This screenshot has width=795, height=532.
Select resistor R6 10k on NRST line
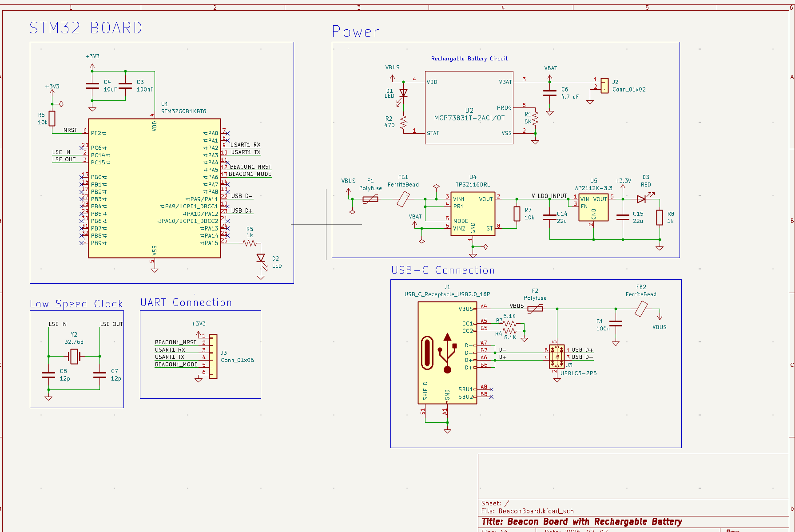click(52, 119)
